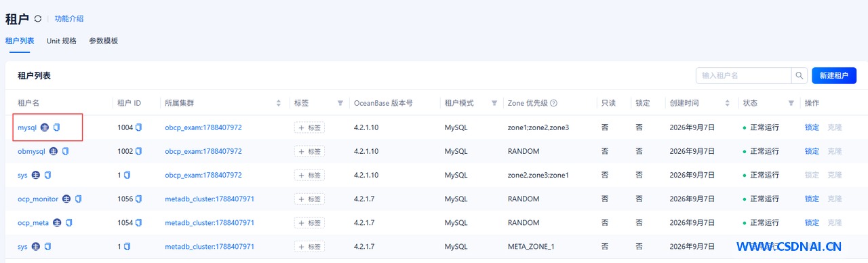Sort table by 创建时间 column

(728, 103)
